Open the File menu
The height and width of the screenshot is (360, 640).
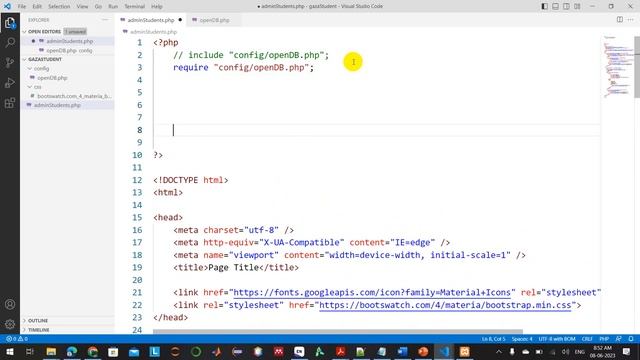tap(22, 6)
